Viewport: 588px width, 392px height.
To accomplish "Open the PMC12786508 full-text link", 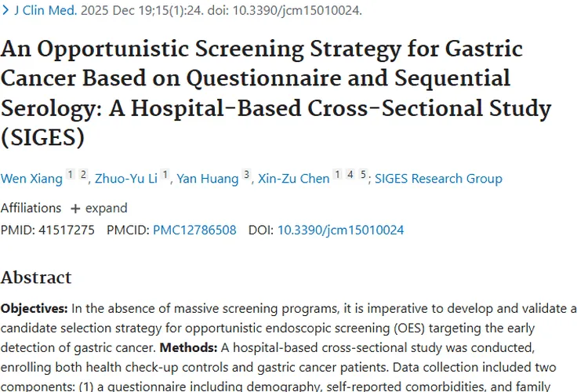I will point(193,230).
